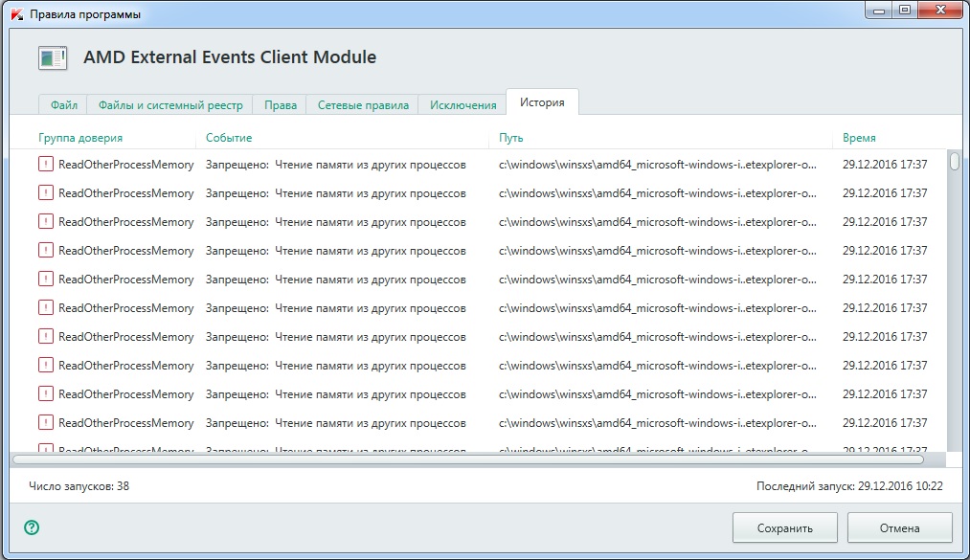
Task: Click the AMD External Events module application icon
Action: (53, 57)
